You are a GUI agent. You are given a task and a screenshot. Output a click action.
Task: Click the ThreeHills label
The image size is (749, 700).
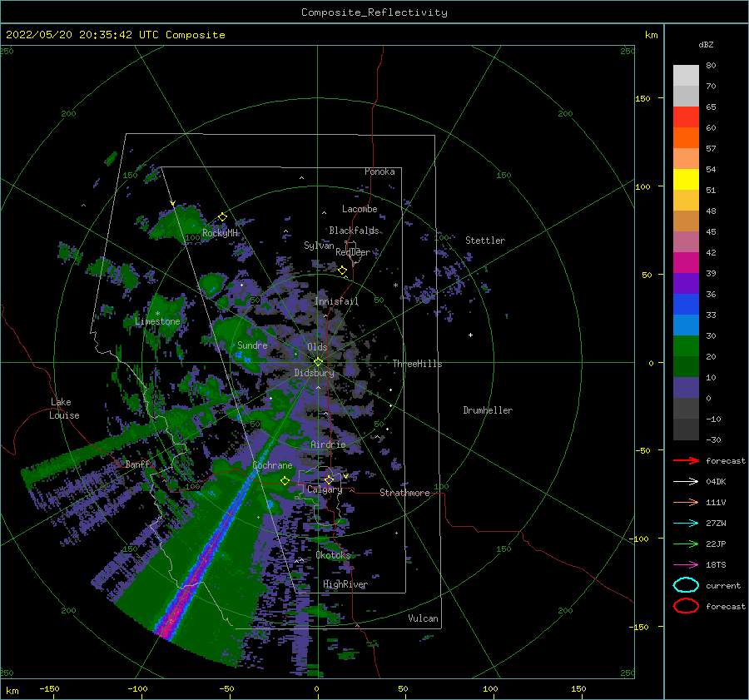[x=417, y=364]
